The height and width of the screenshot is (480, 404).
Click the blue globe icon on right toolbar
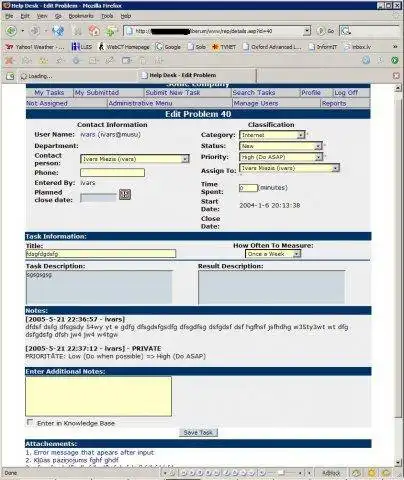[x=366, y=60]
